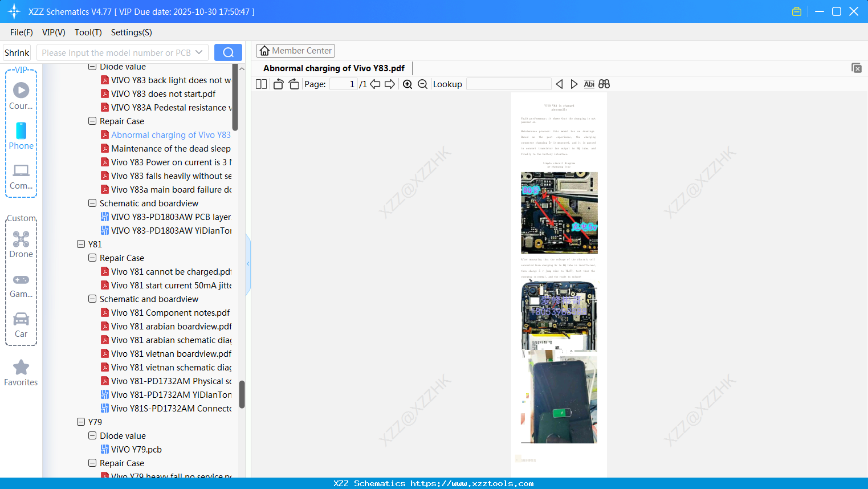Select the Phone category in sidebar

(21, 136)
